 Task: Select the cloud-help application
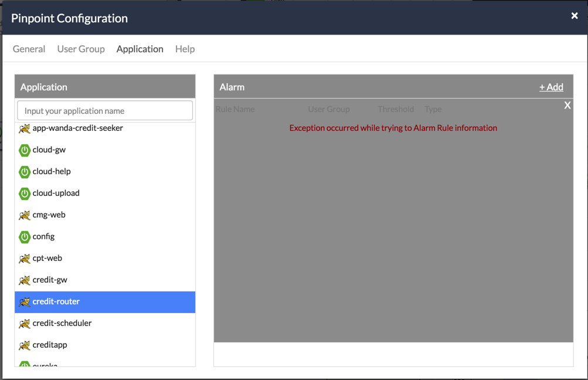[x=105, y=172]
